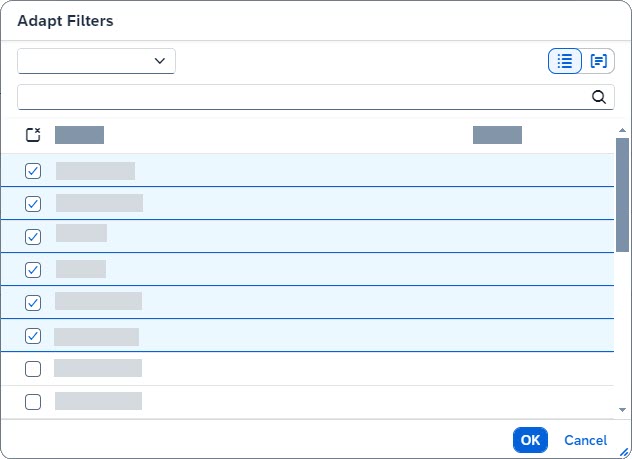Click the deselect-all icon in header
The image size is (632, 459).
pos(33,135)
